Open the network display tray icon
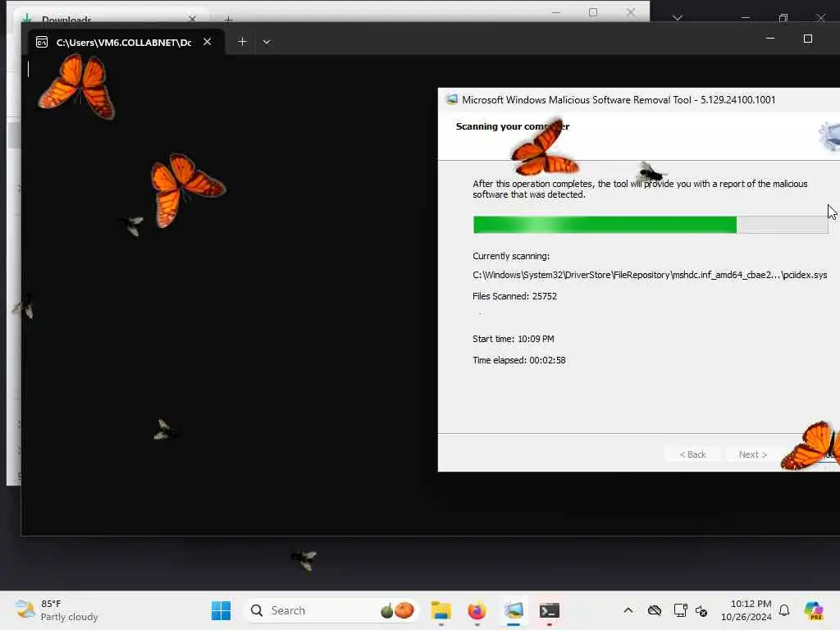The image size is (840, 630). point(680,610)
